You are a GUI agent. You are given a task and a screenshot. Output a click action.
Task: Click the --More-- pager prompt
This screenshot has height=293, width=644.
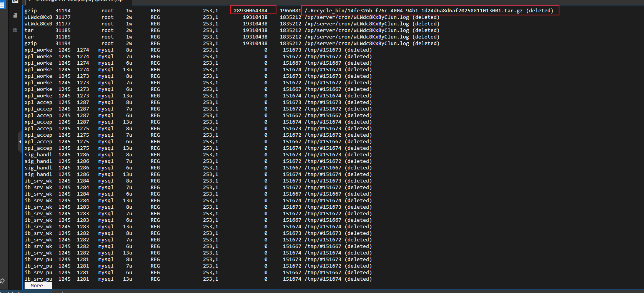(x=38, y=286)
